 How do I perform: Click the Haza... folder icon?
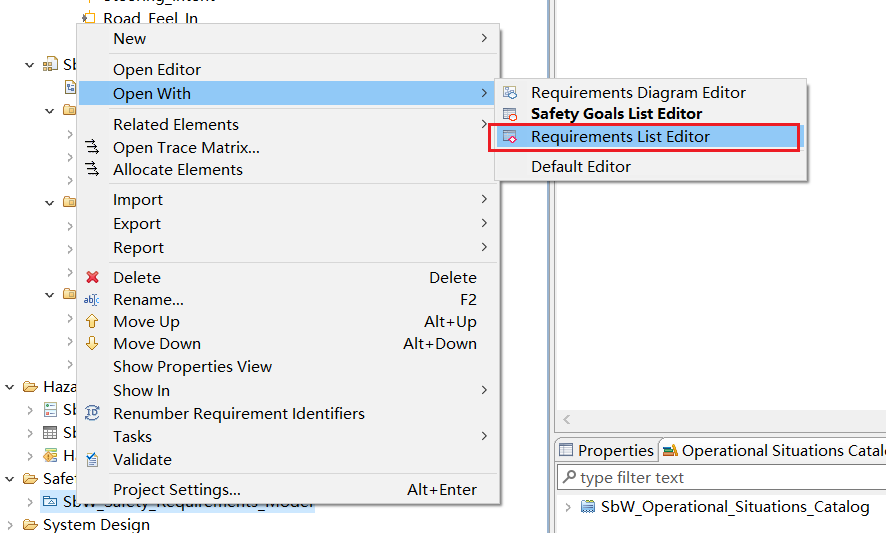tap(30, 387)
